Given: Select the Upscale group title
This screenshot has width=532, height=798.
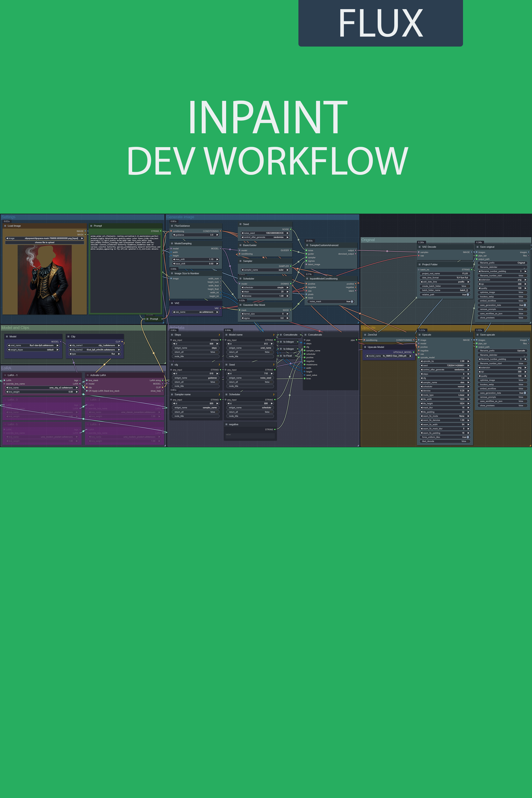Looking at the screenshot, I should tap(368, 328).
